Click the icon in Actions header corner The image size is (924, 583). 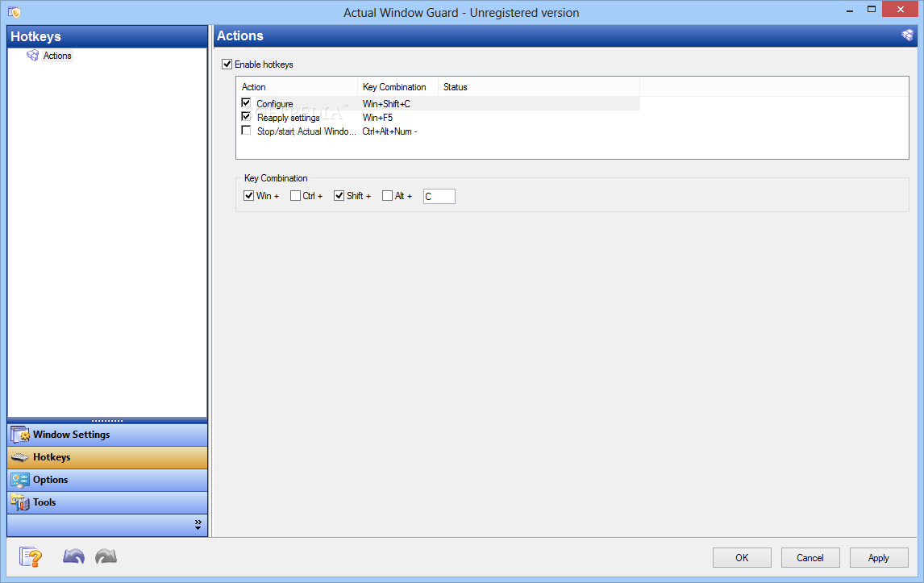tap(908, 35)
